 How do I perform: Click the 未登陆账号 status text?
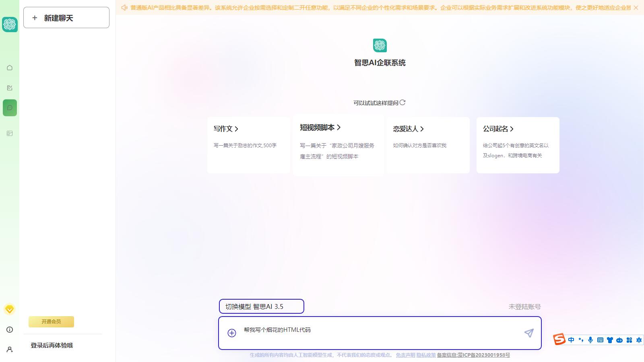[525, 307]
